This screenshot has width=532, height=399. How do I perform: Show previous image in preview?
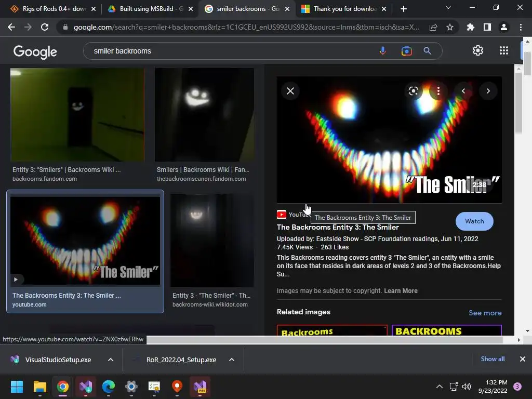click(x=463, y=91)
